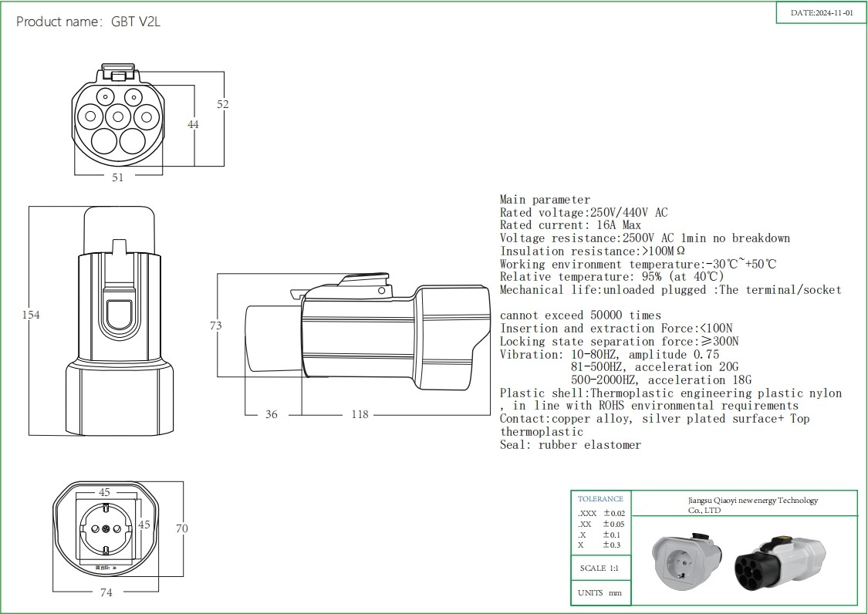Select the 36 length dimension value
Screen dimensions: 868x614
click(271, 414)
